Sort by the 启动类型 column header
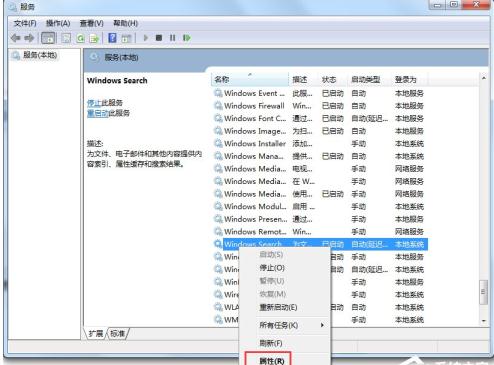This screenshot has height=365, width=494. click(x=369, y=79)
